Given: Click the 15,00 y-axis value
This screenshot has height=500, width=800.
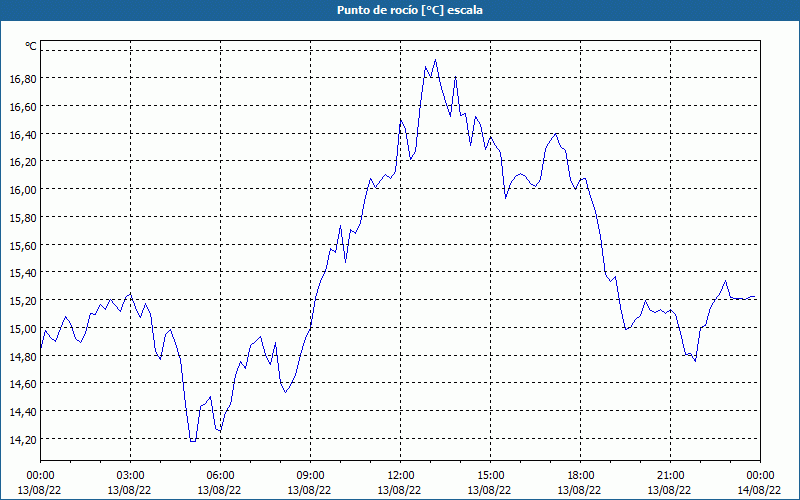Looking at the screenshot, I should pos(23,329).
